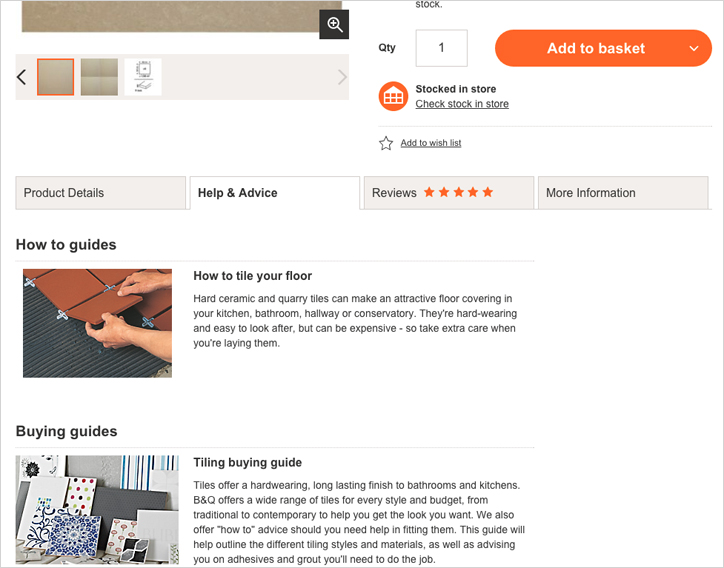Advance thumbnails with right arrow
Image resolution: width=724 pixels, height=568 pixels.
click(x=342, y=77)
